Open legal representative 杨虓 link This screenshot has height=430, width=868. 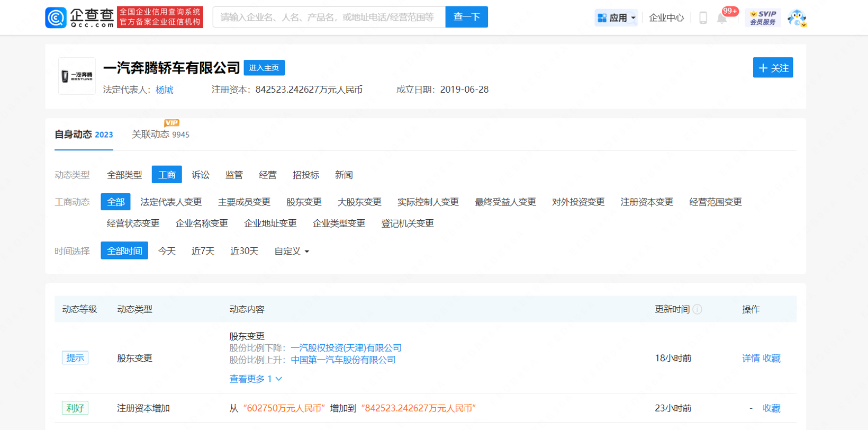(165, 89)
